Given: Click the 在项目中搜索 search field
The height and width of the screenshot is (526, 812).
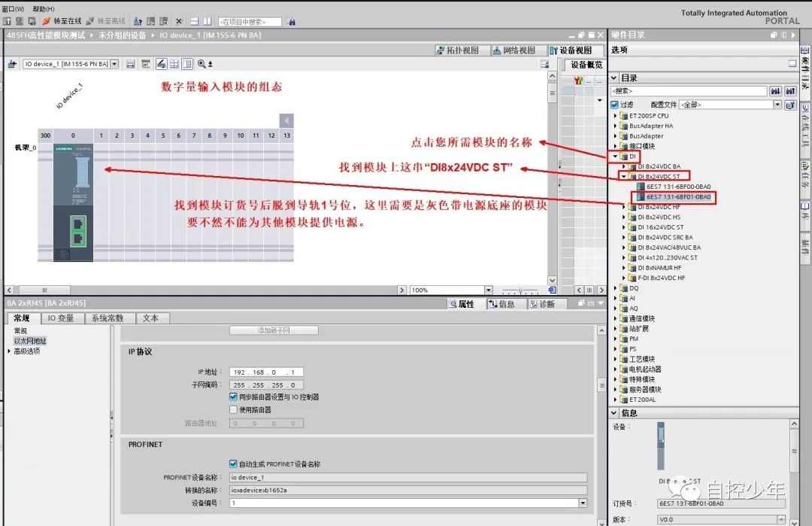Looking at the screenshot, I should 250,22.
